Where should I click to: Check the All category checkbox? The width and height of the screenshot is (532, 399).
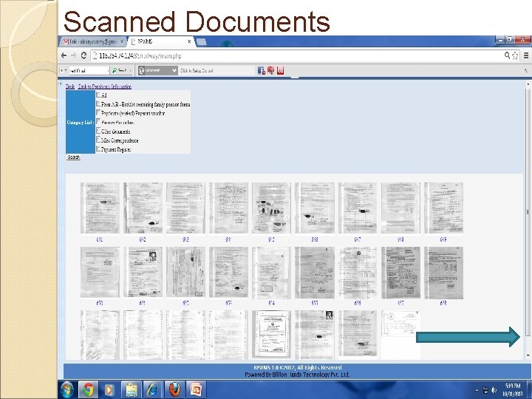click(99, 95)
